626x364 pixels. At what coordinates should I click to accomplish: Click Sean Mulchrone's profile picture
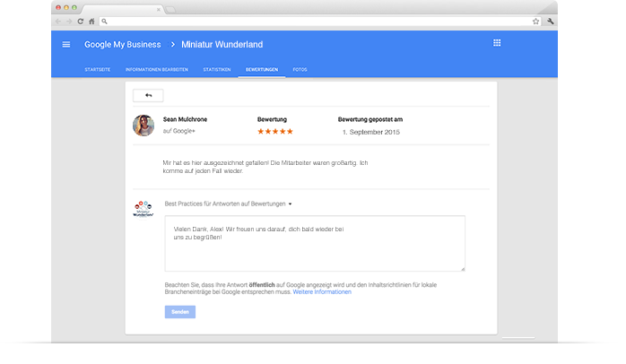click(x=143, y=126)
